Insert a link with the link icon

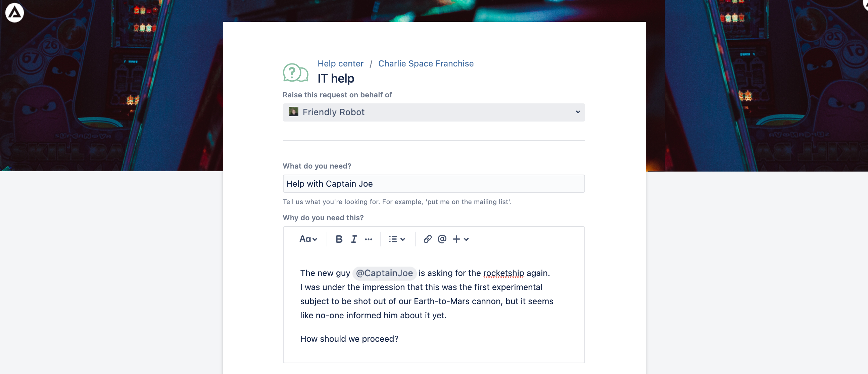(427, 239)
